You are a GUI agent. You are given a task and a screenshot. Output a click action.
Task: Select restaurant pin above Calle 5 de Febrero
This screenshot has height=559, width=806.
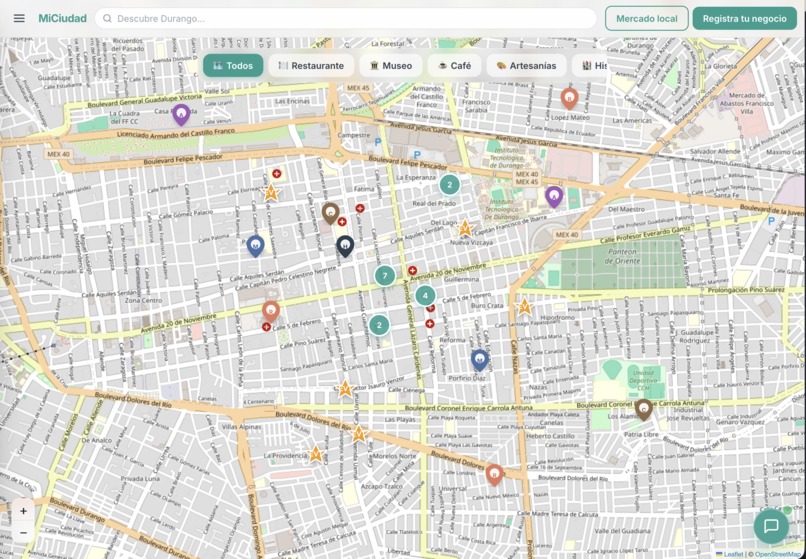pyautogui.click(x=271, y=311)
